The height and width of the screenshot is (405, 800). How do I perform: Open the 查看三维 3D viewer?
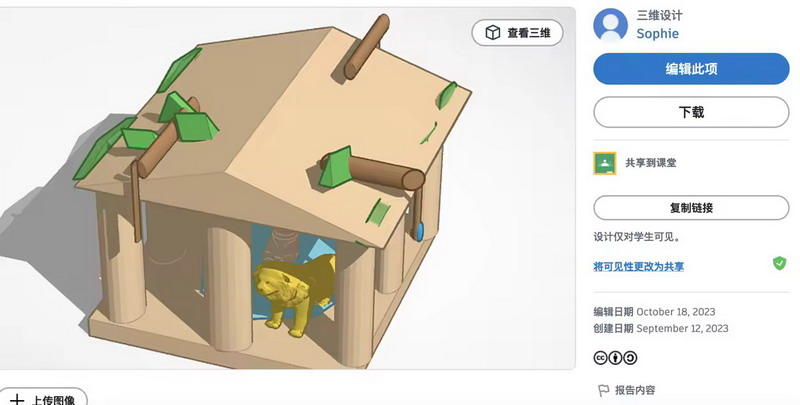[517, 33]
